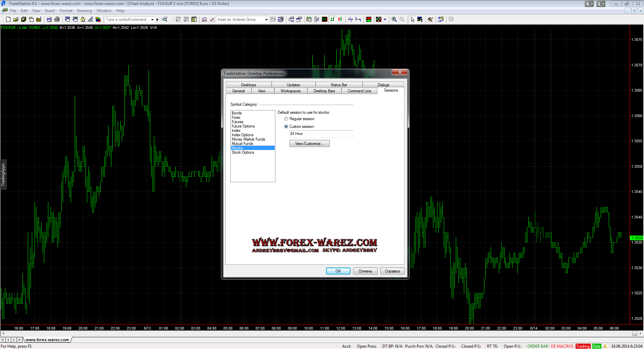Click the padlock icon in toolbar
644x349 pixels.
(x=83, y=19)
